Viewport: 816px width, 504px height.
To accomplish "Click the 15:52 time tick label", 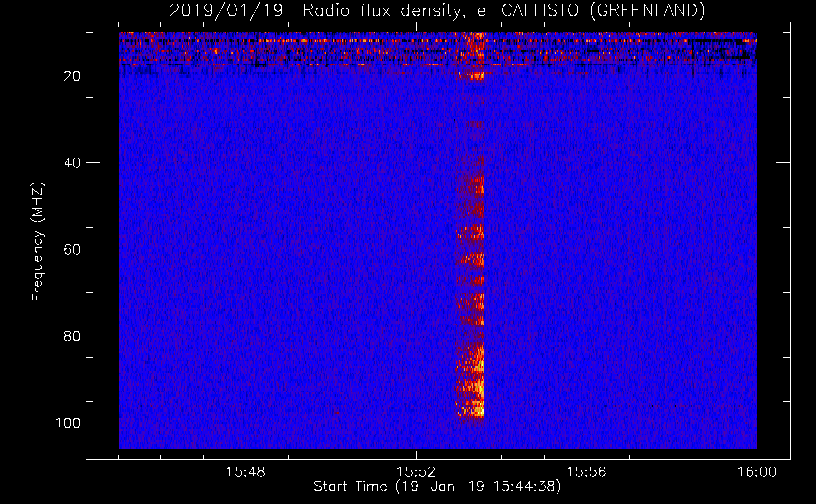I will [x=416, y=472].
